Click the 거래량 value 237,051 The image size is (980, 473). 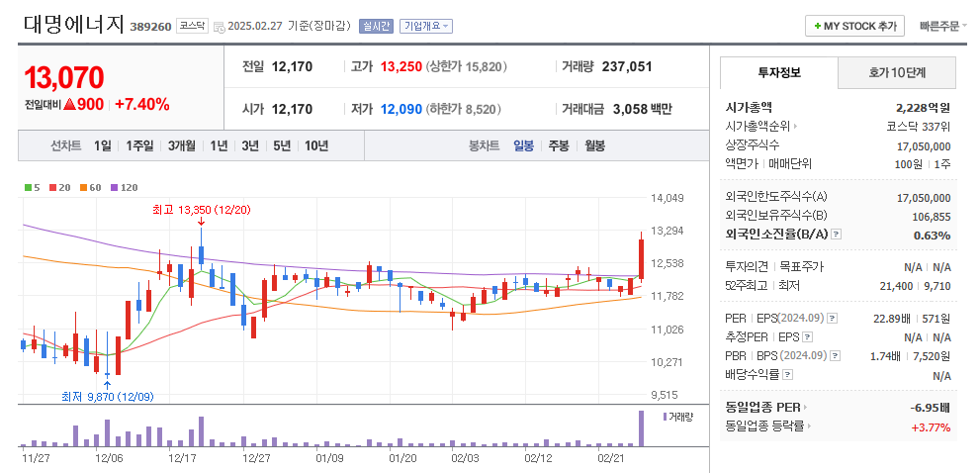627,66
